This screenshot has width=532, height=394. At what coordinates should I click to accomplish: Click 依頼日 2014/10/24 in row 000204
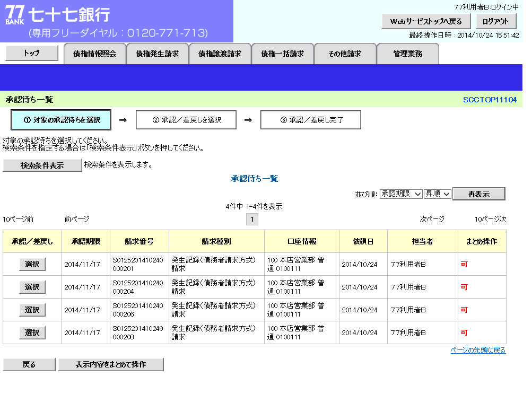click(x=359, y=287)
